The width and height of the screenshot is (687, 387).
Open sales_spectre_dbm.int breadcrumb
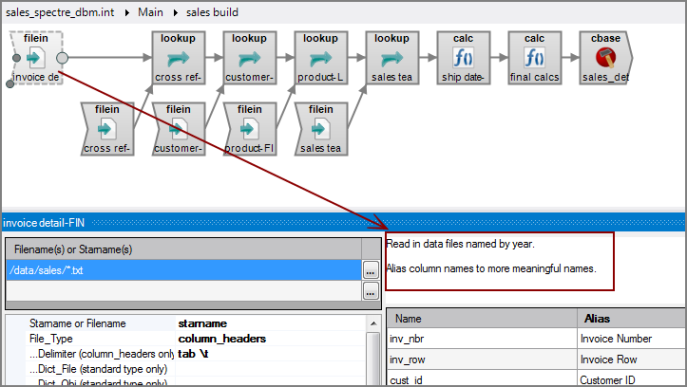[60, 12]
